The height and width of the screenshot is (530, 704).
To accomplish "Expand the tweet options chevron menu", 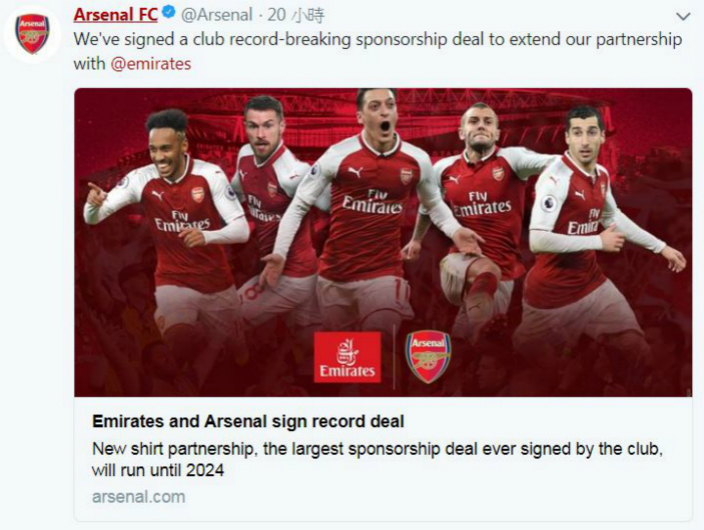I will tap(683, 17).
